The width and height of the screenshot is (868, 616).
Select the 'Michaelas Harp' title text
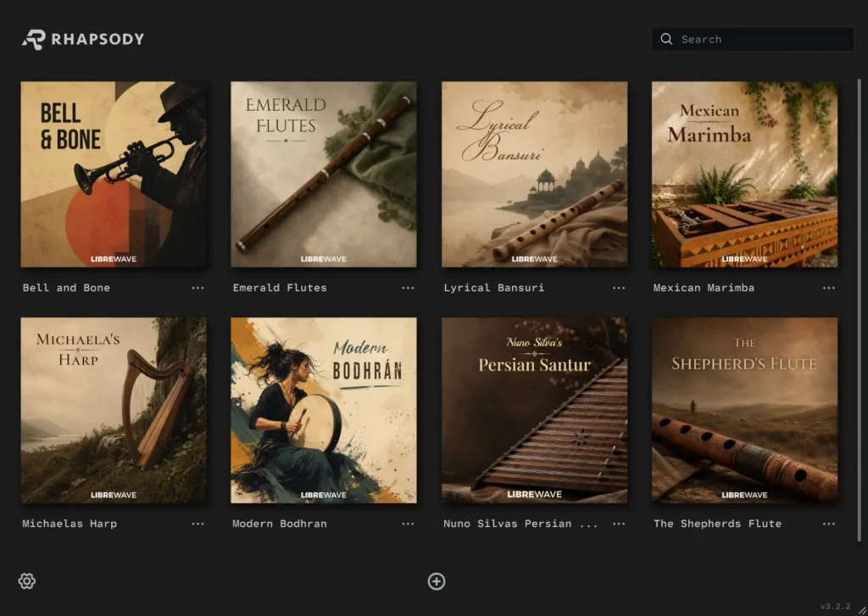(70, 524)
